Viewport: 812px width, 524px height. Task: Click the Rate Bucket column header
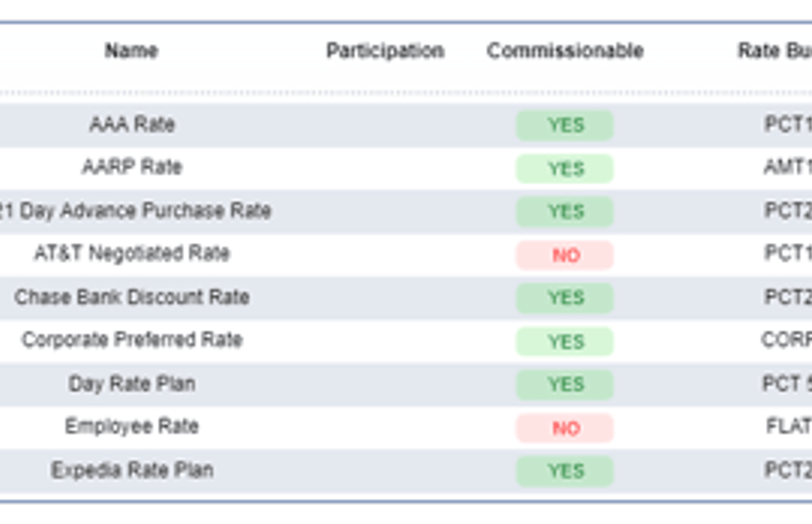774,51
